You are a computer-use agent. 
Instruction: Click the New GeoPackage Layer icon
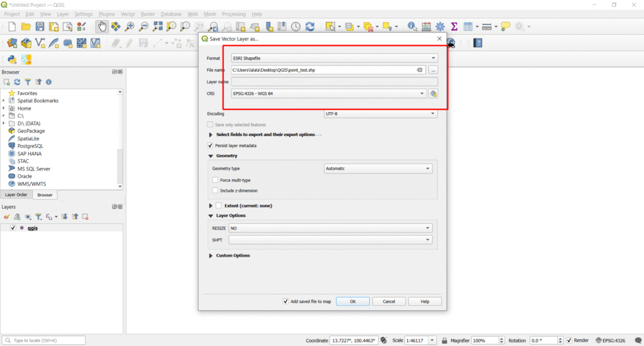[x=26, y=43]
